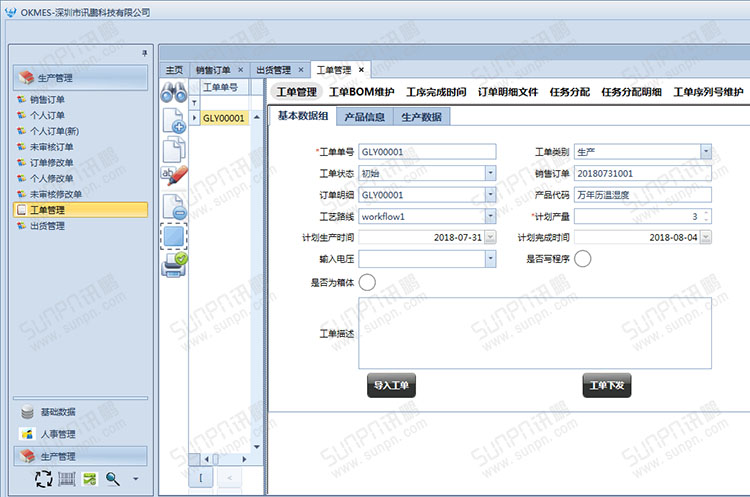Open the 工单类别 dropdown
The width and height of the screenshot is (750, 497).
pos(705,152)
